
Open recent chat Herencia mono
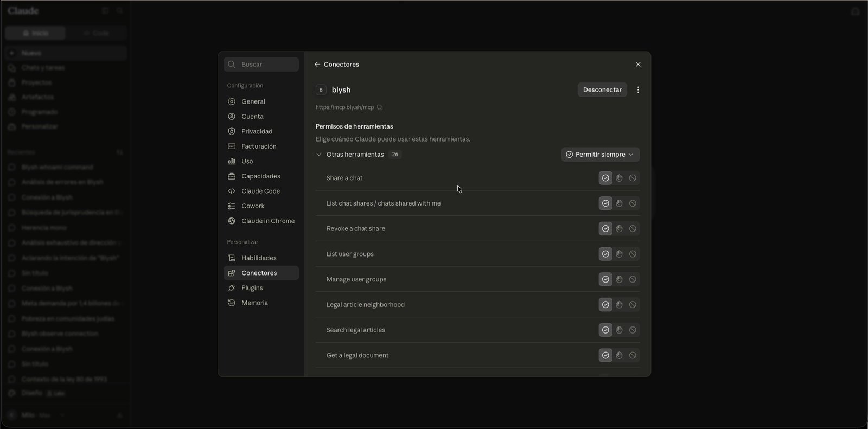point(66,228)
